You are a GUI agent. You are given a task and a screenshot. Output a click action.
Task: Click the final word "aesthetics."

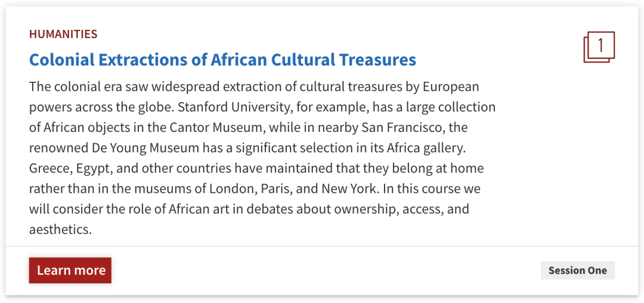[x=60, y=230]
